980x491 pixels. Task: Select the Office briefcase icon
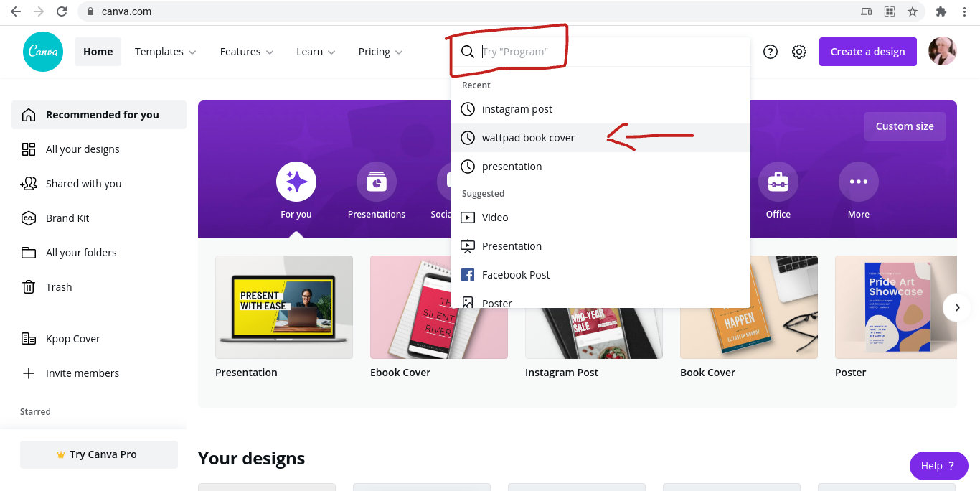click(x=778, y=182)
